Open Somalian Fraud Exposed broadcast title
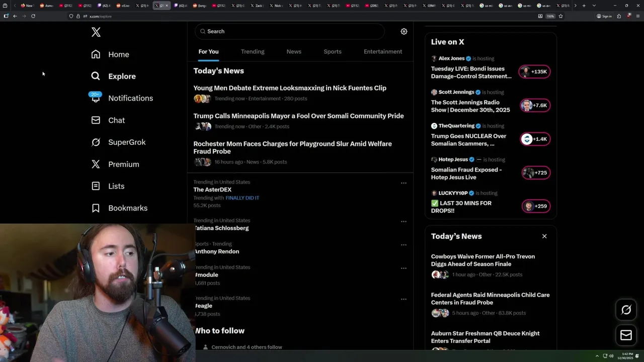Viewport: 644px width, 362px height. [466, 173]
